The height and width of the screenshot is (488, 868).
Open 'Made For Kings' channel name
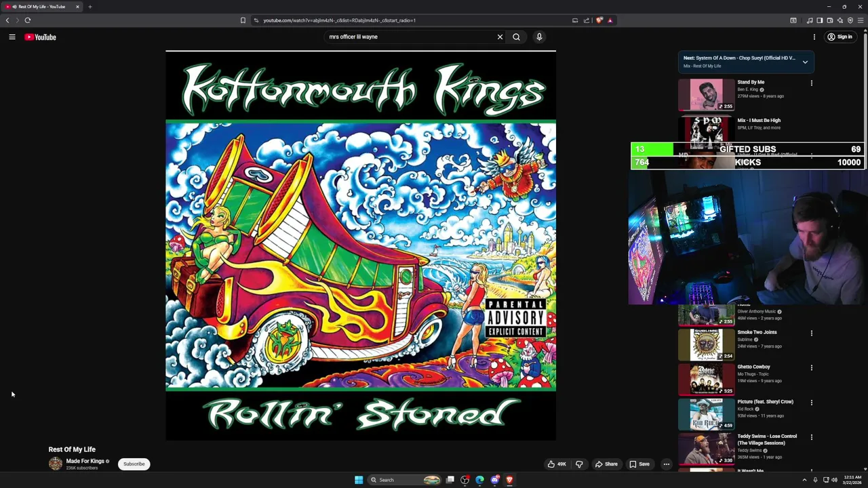coord(85,461)
